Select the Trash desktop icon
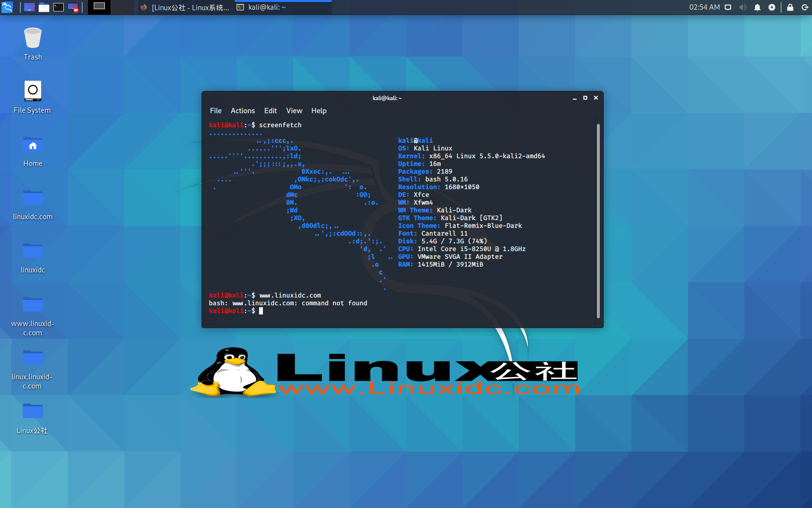 (33, 44)
